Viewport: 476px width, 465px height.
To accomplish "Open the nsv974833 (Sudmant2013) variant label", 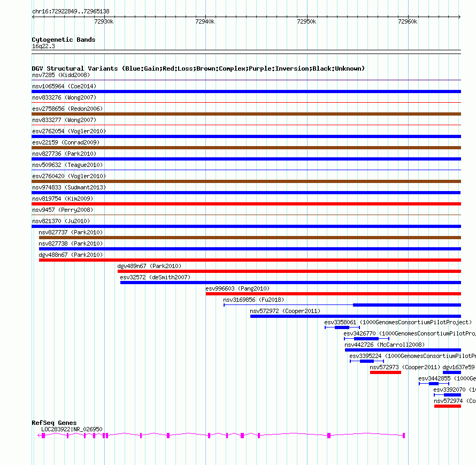I will (69, 187).
